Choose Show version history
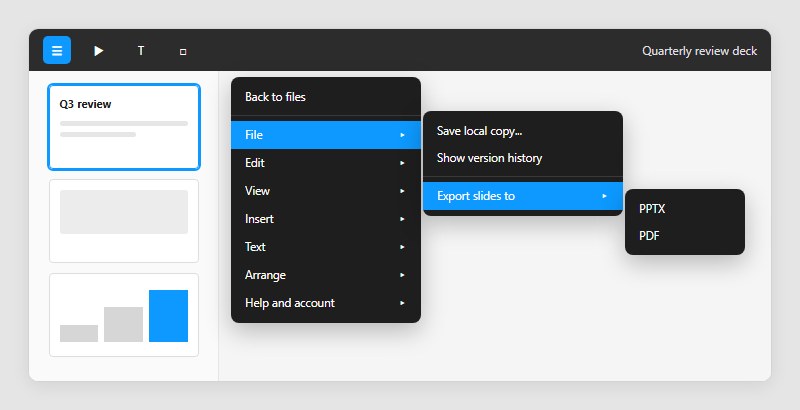Image resolution: width=800 pixels, height=410 pixels. tap(523, 158)
